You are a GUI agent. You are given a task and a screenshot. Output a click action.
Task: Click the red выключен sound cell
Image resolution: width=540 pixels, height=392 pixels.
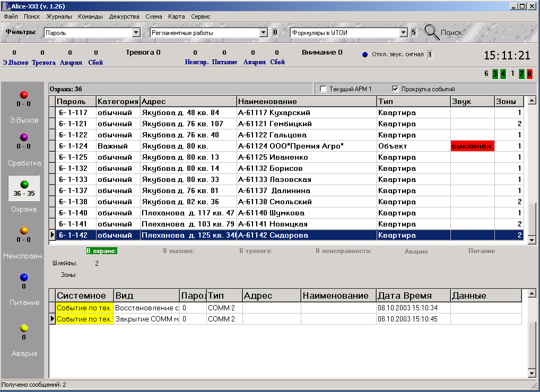(x=472, y=146)
